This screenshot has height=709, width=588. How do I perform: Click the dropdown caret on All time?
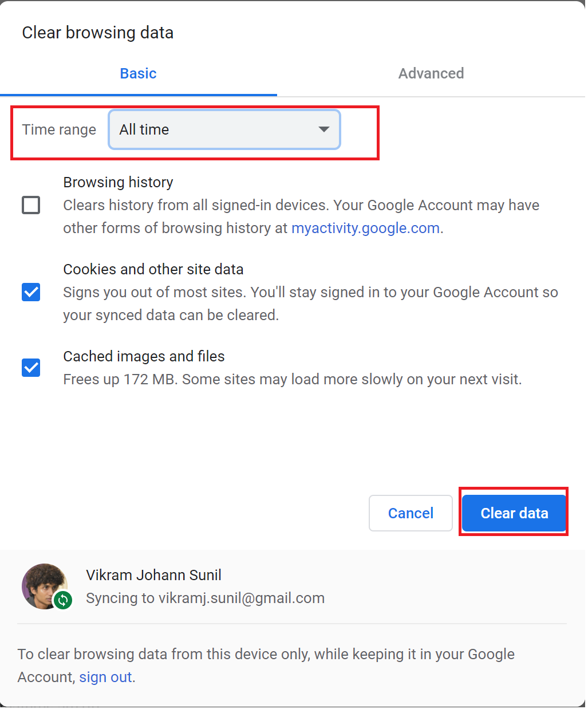coord(323,129)
